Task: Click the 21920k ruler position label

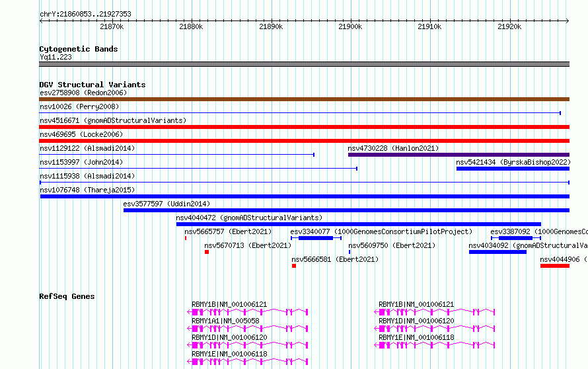Action: [x=509, y=26]
